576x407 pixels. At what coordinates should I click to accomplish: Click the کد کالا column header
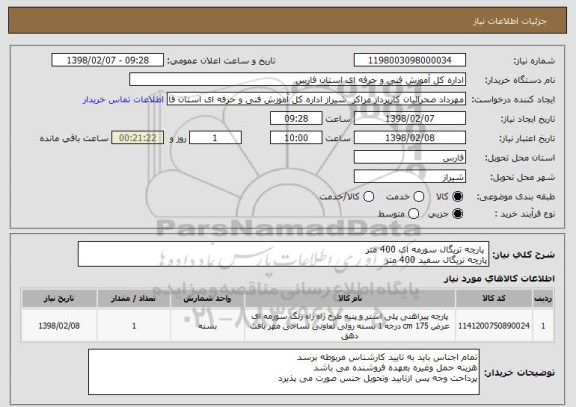coord(494,298)
